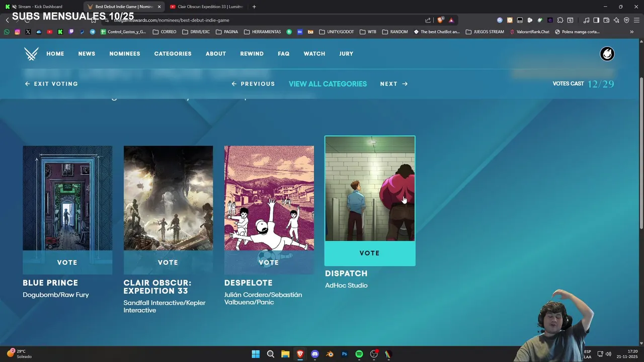Vote for Dispatch
Screen dimensions: 644x362
point(370,253)
